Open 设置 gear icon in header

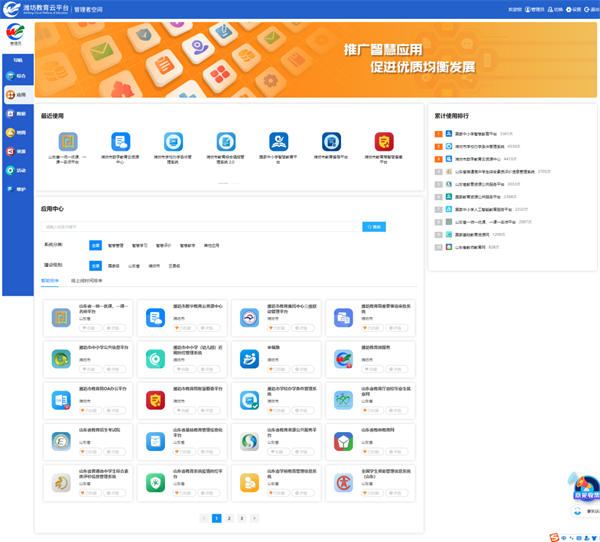click(x=569, y=9)
